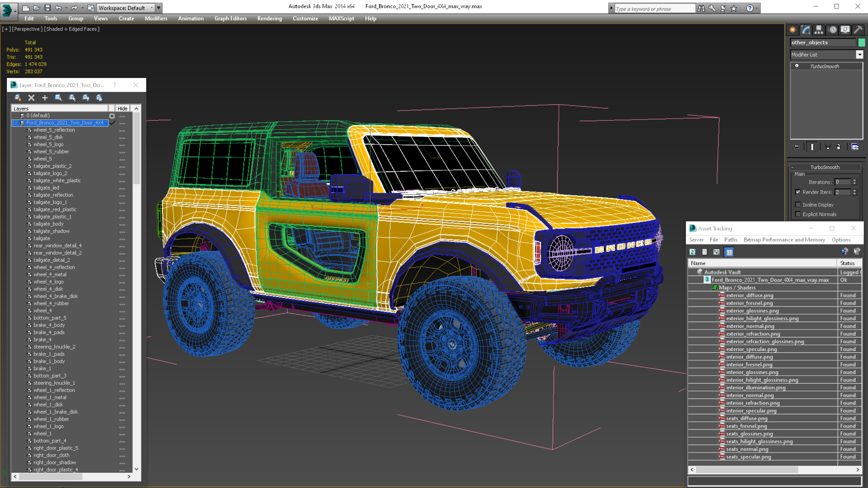This screenshot has height=488, width=868.
Task: Click the Help question mark icon
Action: 749,8
